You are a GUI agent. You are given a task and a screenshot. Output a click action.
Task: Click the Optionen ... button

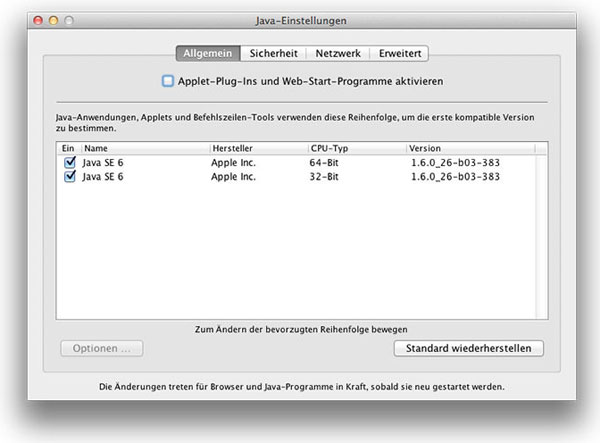pyautogui.click(x=101, y=348)
